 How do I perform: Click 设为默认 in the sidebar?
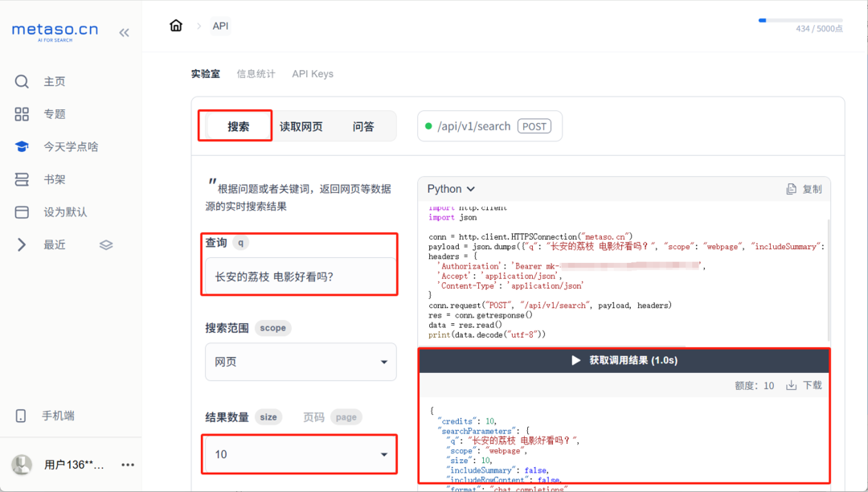[x=65, y=212]
